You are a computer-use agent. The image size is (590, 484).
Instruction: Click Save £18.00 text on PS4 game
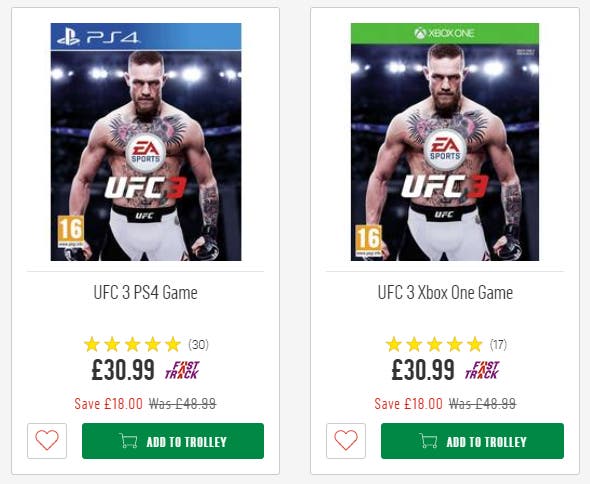tap(109, 404)
